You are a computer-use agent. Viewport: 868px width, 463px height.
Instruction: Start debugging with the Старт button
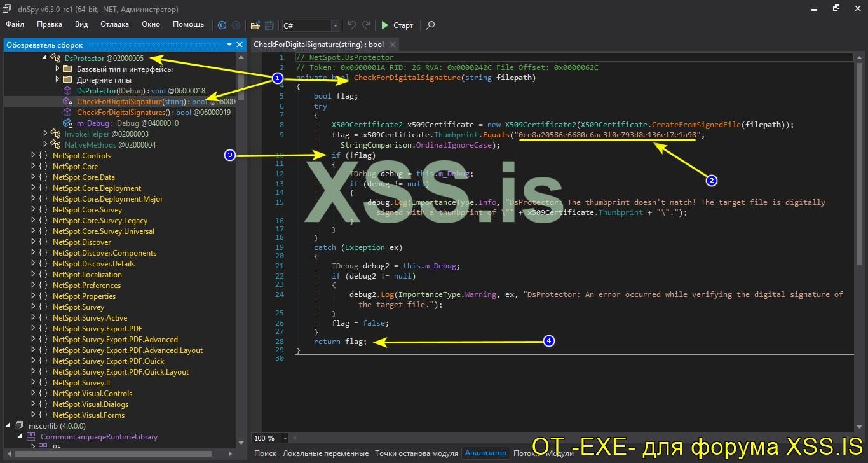coord(397,25)
